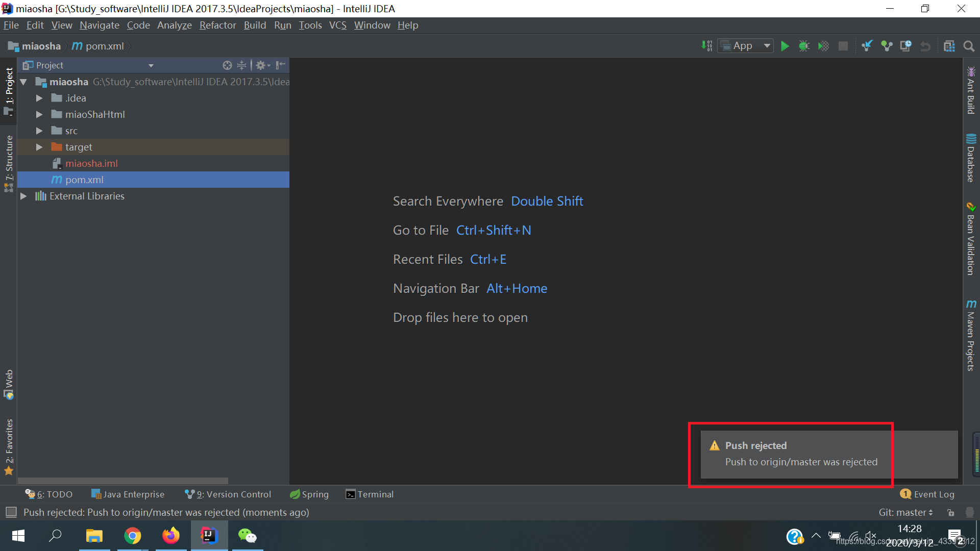Image resolution: width=980 pixels, height=551 pixels.
Task: Expand the src folder
Action: (x=39, y=131)
